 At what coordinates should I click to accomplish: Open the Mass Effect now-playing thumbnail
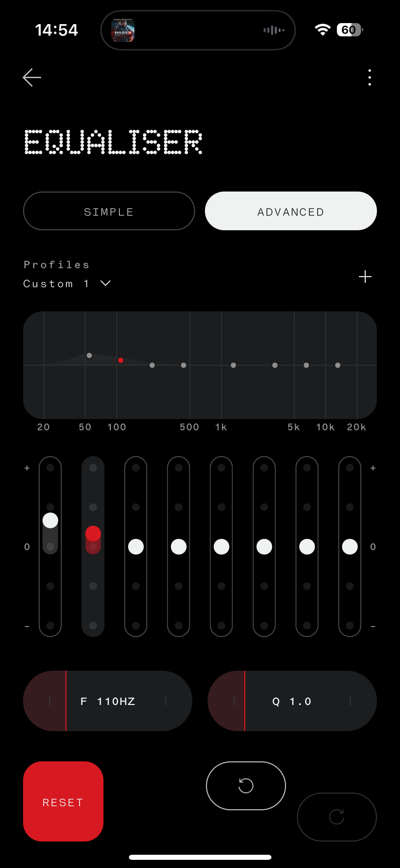click(x=123, y=30)
